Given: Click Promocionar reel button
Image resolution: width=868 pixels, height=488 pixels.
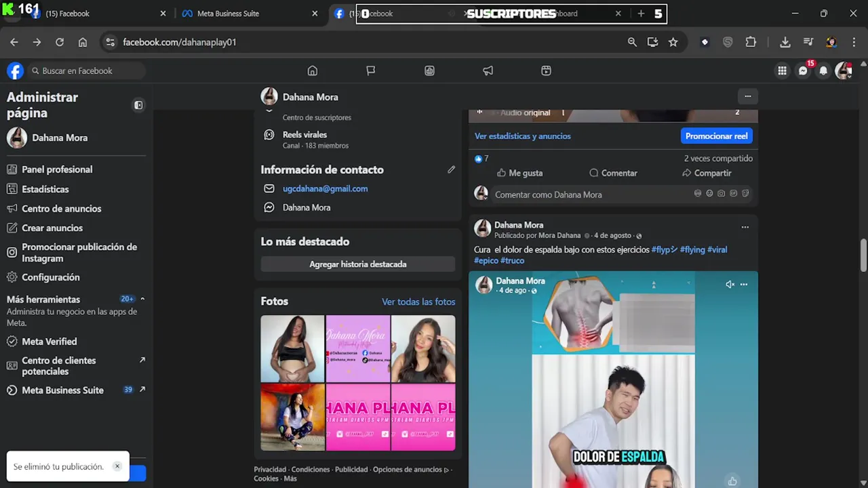Looking at the screenshot, I should click(716, 136).
